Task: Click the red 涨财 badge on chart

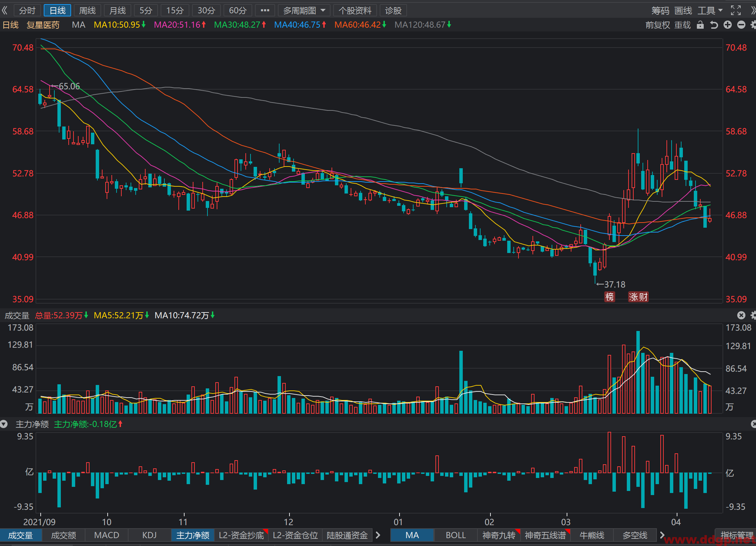Action: [x=638, y=297]
